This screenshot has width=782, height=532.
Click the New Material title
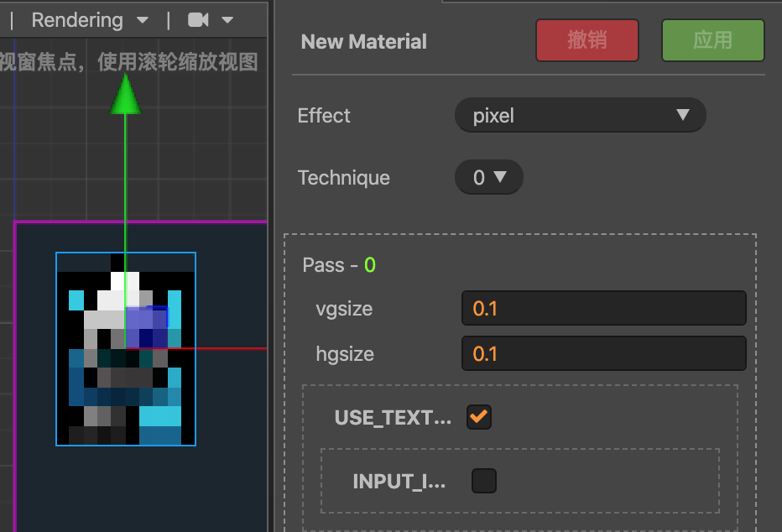[x=363, y=41]
